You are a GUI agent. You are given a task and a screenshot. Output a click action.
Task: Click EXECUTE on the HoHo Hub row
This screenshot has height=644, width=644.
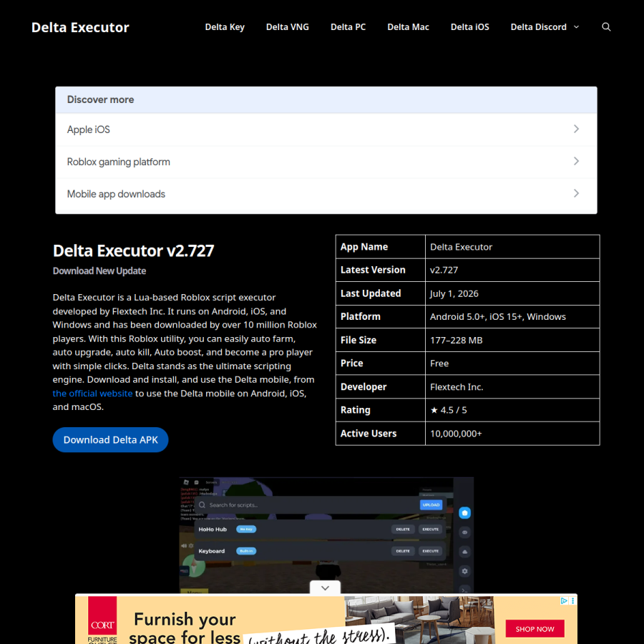coord(431,530)
